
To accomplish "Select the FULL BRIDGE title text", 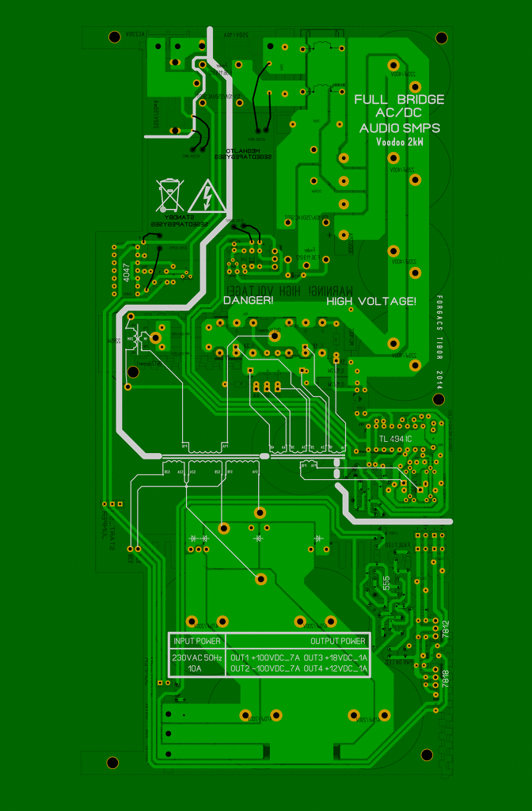I will pos(399,100).
